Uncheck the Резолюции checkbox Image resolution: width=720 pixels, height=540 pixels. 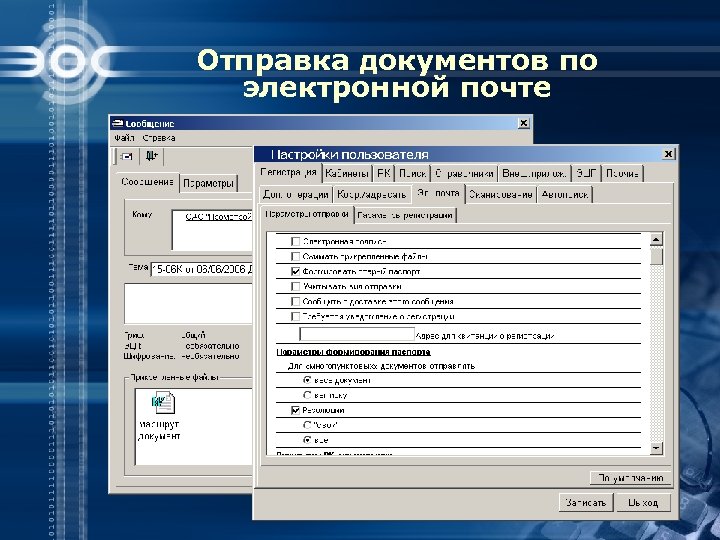[x=296, y=410]
